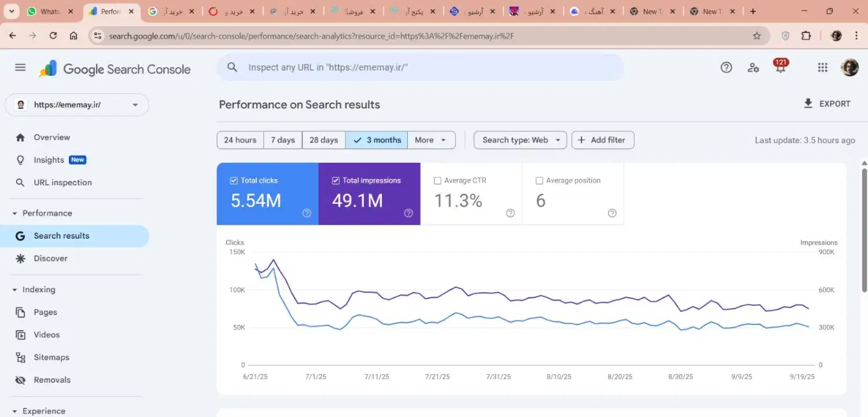Screen dimensions: 868x417
Task: Enable the Average position checkbox
Action: tap(539, 181)
